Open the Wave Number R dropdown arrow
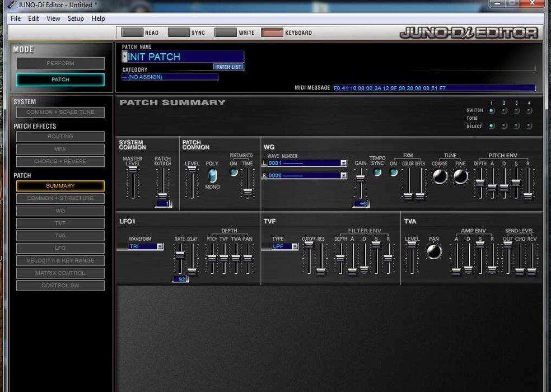This screenshot has width=551, height=392. coord(343,175)
